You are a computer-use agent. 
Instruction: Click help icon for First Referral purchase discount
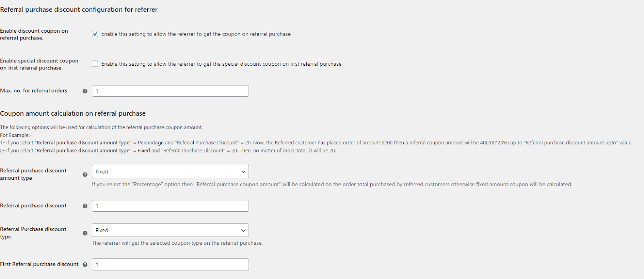pos(85,264)
